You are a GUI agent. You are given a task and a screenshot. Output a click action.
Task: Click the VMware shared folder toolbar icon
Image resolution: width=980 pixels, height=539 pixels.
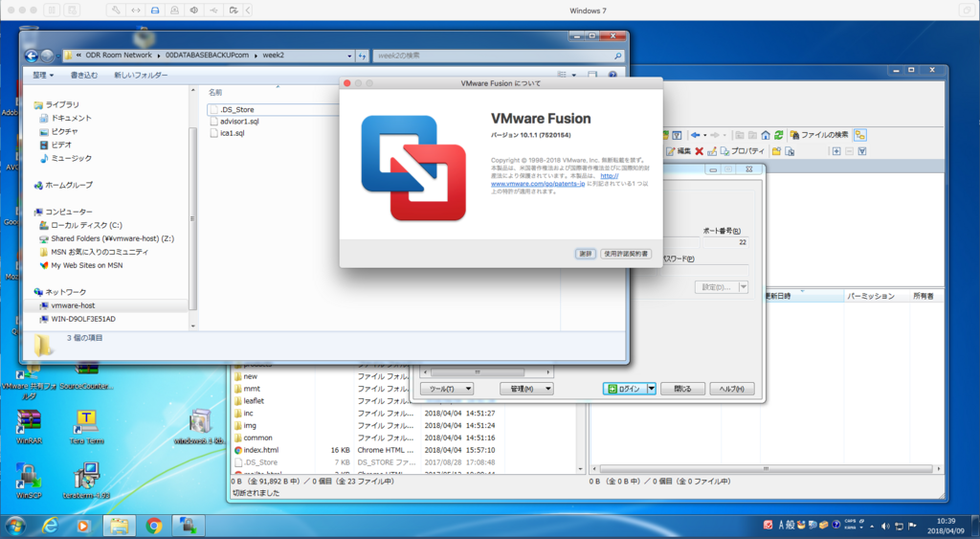coord(234,10)
